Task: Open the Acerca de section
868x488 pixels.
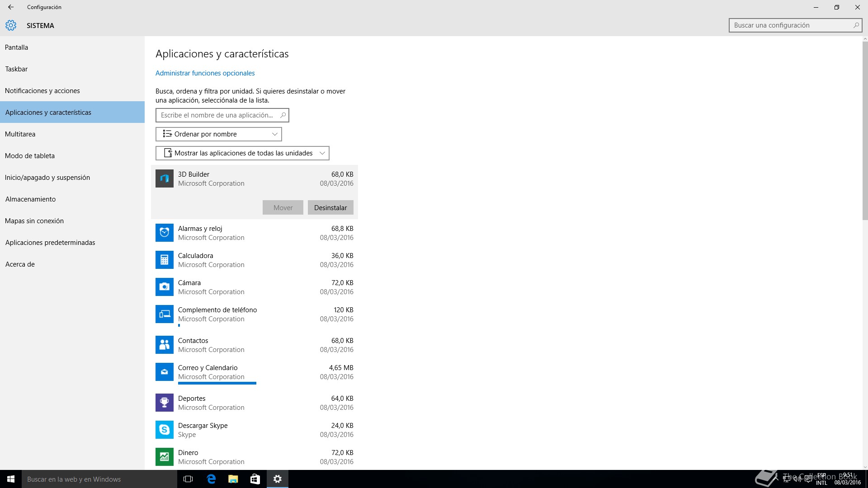Action: tap(72, 264)
